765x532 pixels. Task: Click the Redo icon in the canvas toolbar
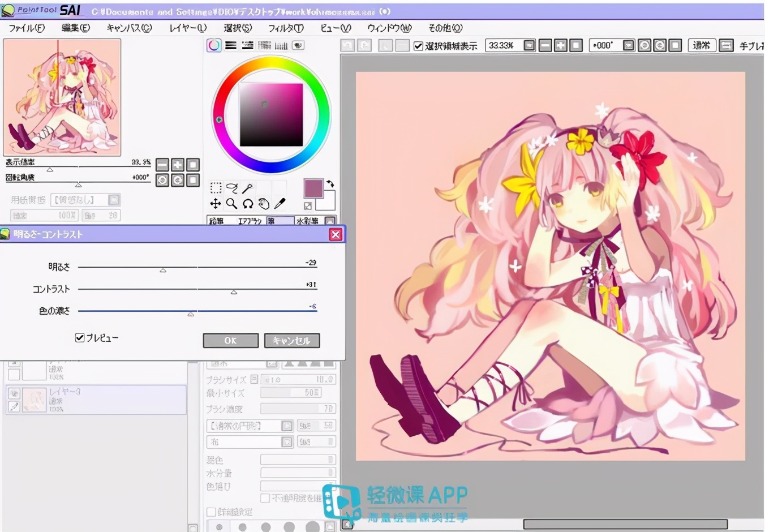point(364,46)
